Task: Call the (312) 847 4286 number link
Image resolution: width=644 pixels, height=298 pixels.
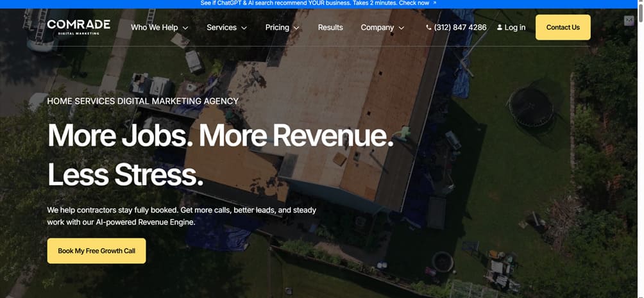Action: tap(460, 28)
